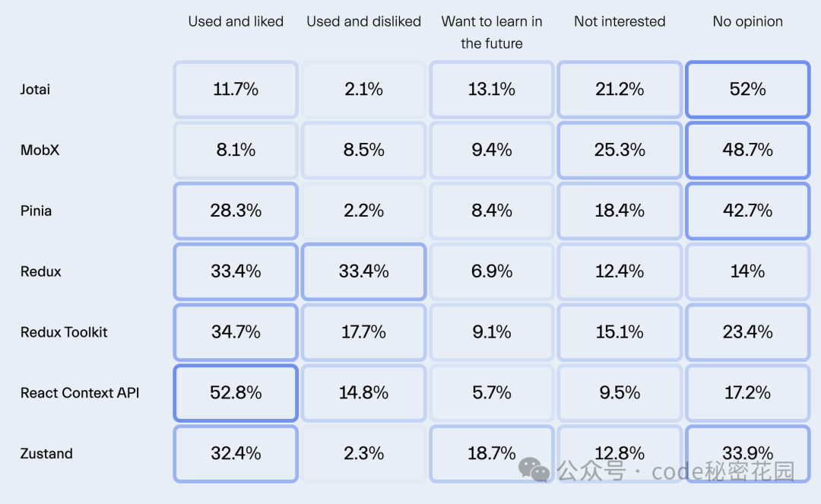Click the "Want to learn in the future" header
The width and height of the screenshot is (821, 504).
pos(492,32)
